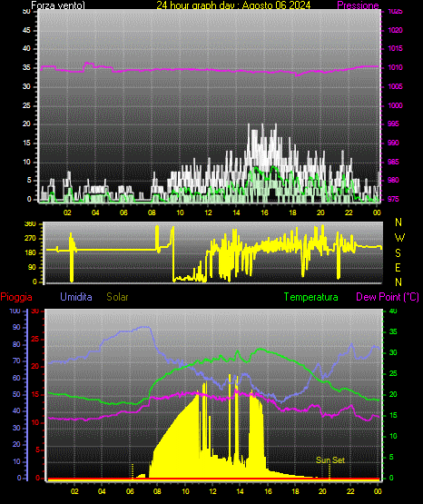Click the sunrise dotted marker near 06
This screenshot has height=504, width=423.
133,471
